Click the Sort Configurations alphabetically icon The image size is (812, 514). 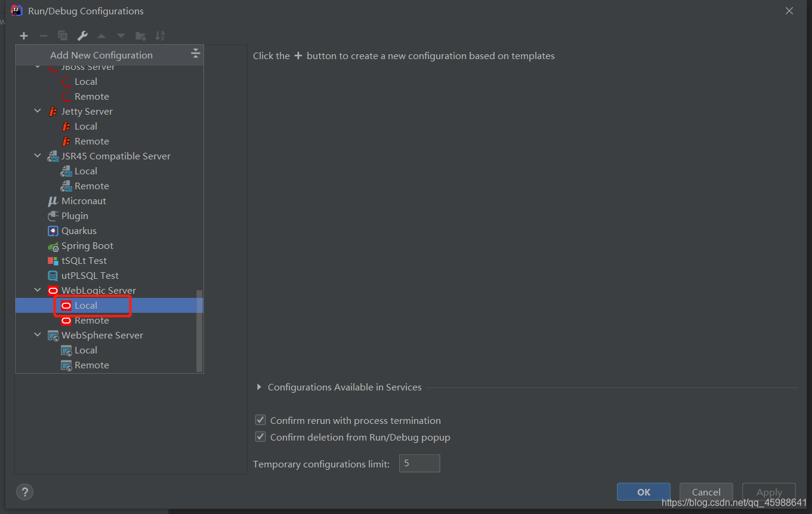[160, 36]
